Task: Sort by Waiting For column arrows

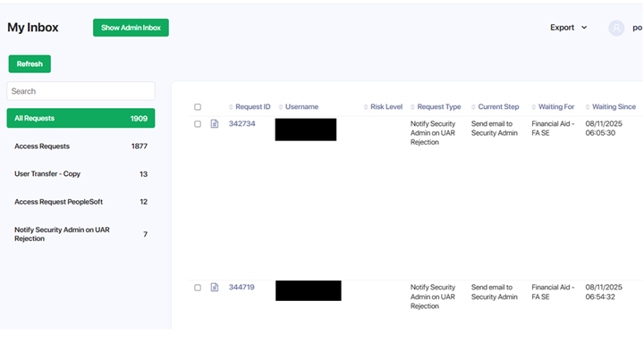Action: [533, 107]
